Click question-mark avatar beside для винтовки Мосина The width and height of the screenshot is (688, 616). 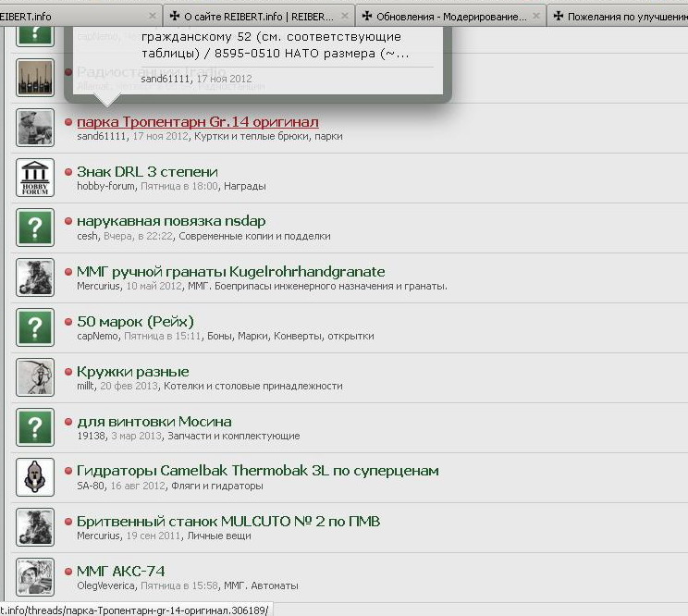pyautogui.click(x=35, y=427)
